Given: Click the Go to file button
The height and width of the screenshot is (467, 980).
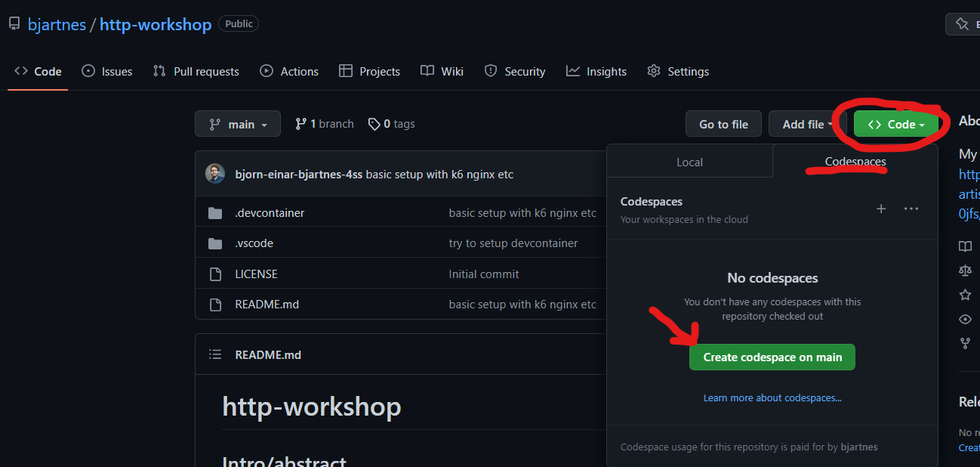Looking at the screenshot, I should tap(723, 124).
